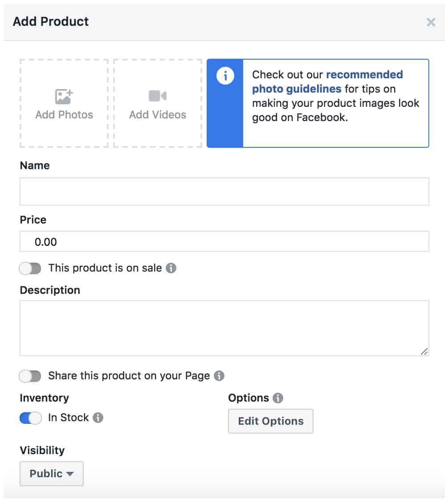This screenshot has height=504, width=448.
Task: Enable the product is on sale toggle
Action: point(30,268)
